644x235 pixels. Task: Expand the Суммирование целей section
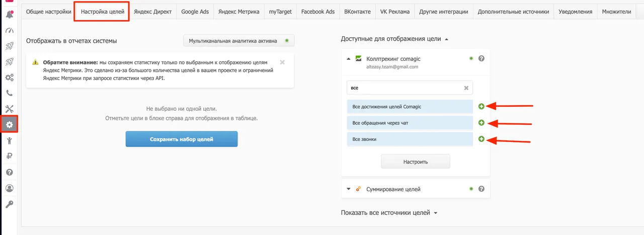(348, 189)
